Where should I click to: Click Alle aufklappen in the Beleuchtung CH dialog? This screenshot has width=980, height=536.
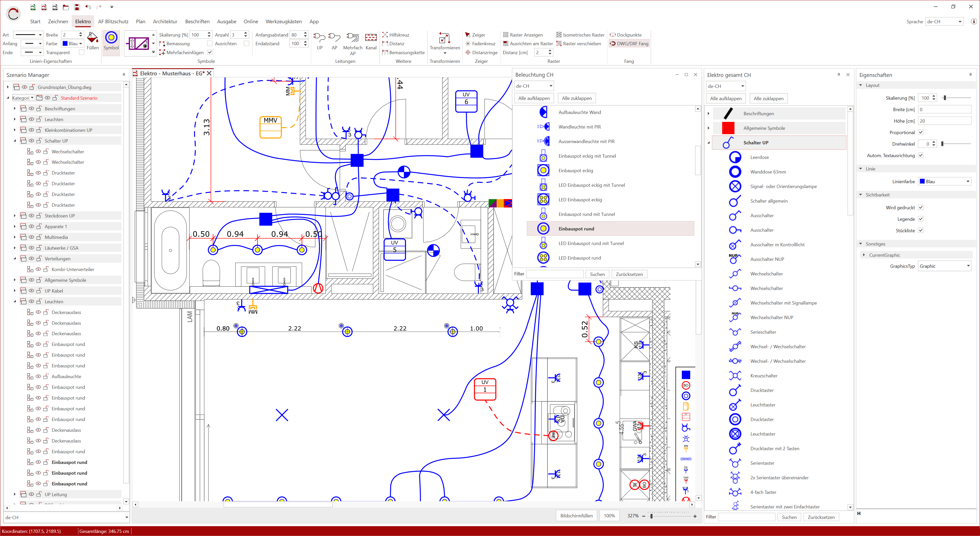[534, 98]
